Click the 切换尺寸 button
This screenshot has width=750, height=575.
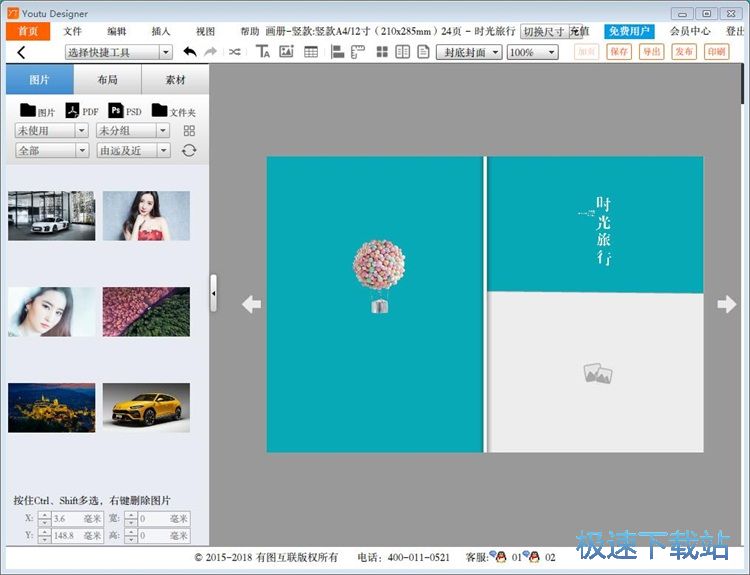coord(544,32)
